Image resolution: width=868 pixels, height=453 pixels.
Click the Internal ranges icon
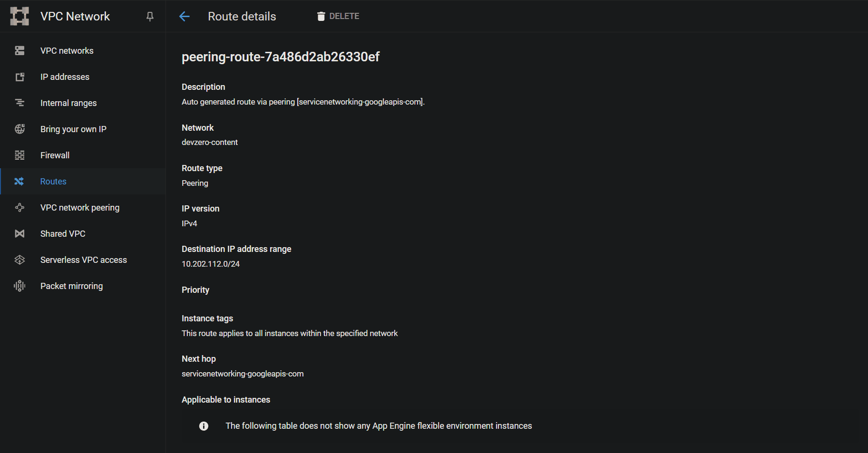pyautogui.click(x=20, y=103)
